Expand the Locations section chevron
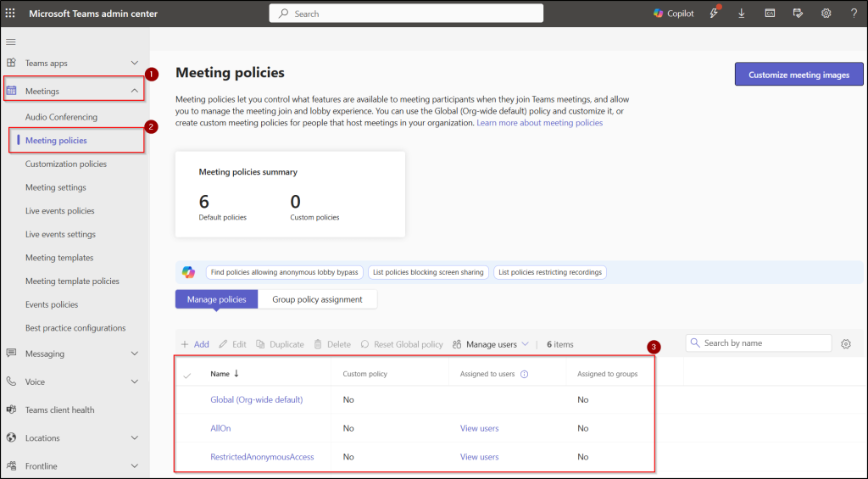Screen dimensions: 868x479 pos(135,437)
